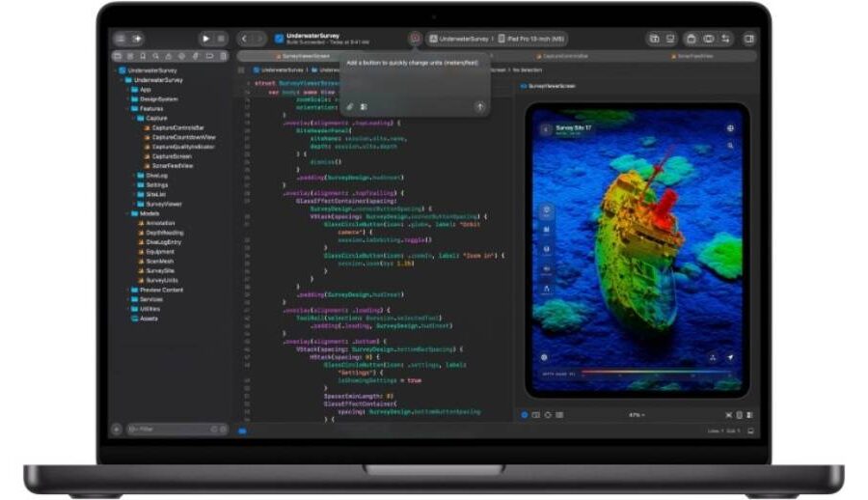868x500 pixels.
Task: Select the SonarFeedView file in navigator
Action: (x=168, y=166)
